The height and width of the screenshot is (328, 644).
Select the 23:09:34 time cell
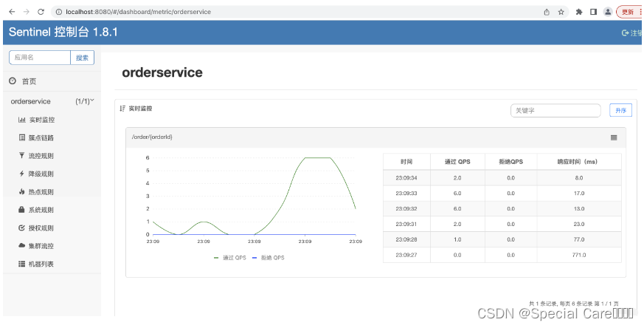click(406, 178)
